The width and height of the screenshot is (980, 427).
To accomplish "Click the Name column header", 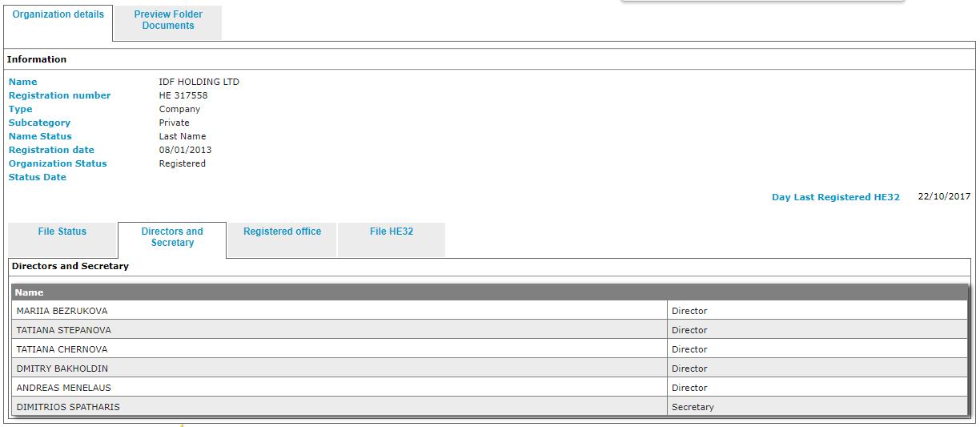I will [489, 292].
